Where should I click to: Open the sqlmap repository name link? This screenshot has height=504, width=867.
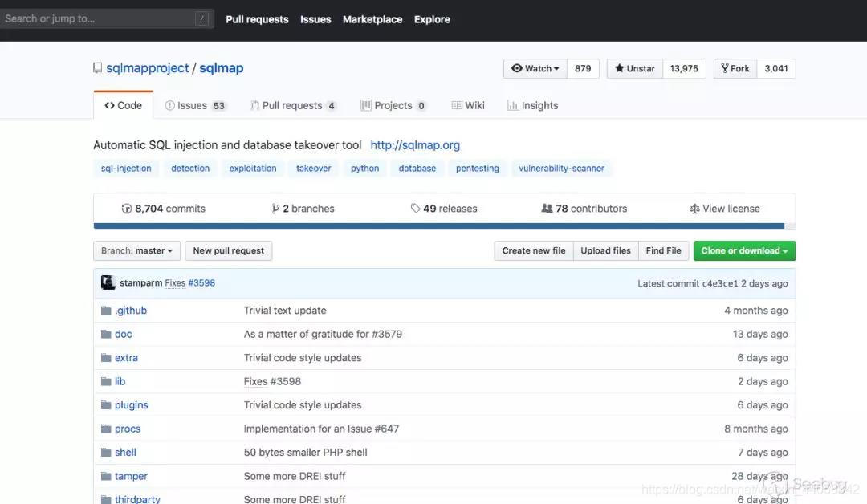(222, 68)
